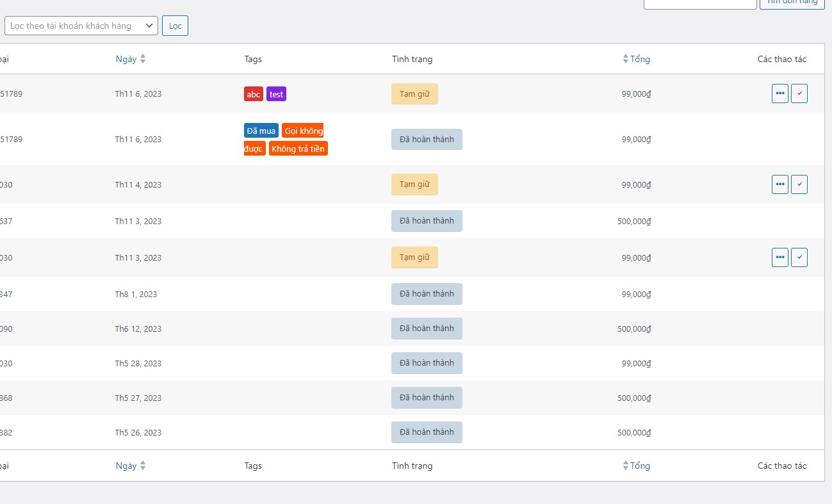Screen dimensions: 832x504
Task: Click the three-dots action icon on the Th11 4, 2023 order
Action: [x=780, y=184]
